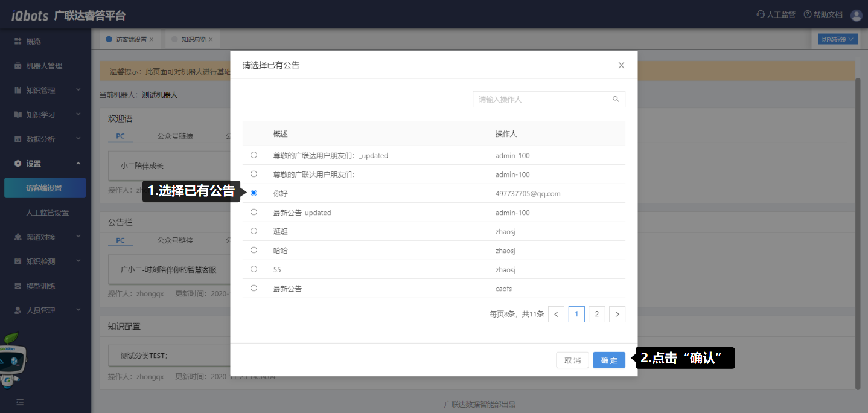Image resolution: width=868 pixels, height=413 pixels.
Task: Cancel dialog with 取消 button
Action: pyautogui.click(x=572, y=360)
